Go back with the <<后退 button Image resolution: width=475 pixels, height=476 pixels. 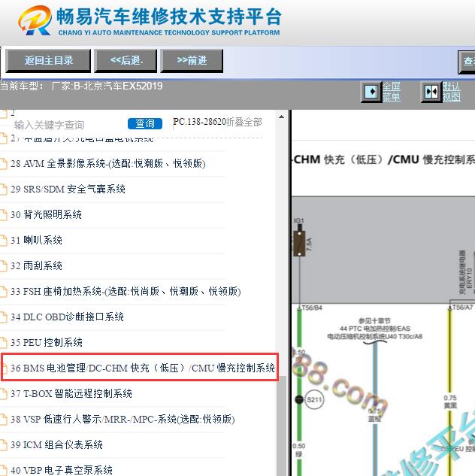tap(126, 60)
